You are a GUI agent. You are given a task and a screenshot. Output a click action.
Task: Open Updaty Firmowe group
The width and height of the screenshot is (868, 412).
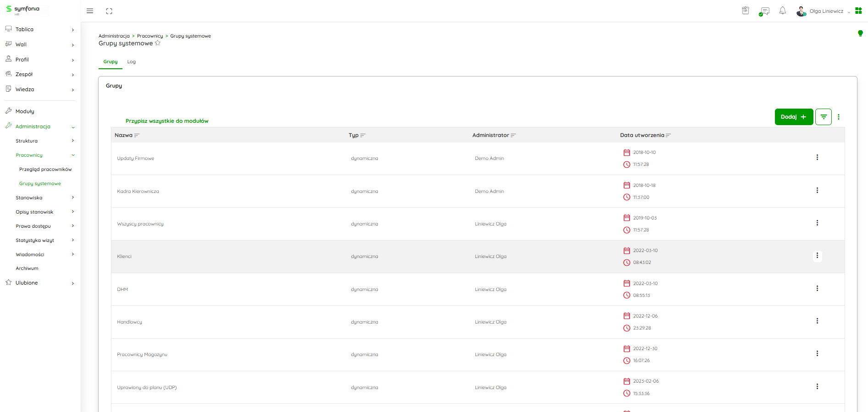click(x=136, y=158)
